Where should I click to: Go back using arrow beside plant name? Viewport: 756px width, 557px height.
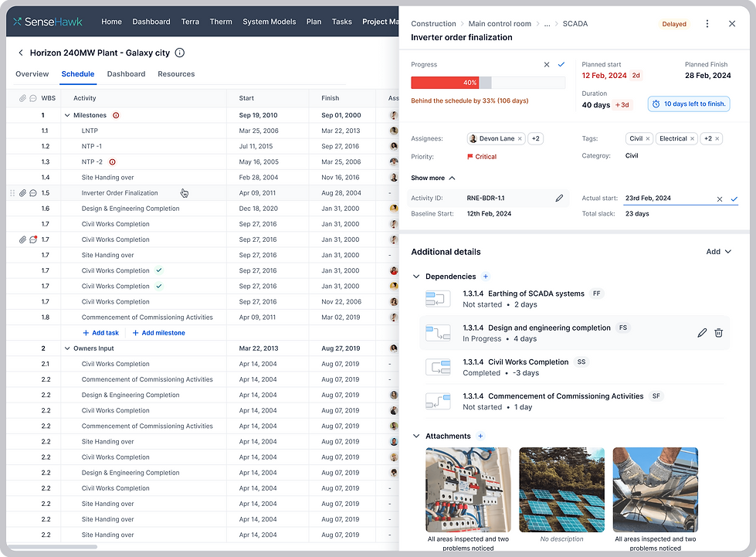pyautogui.click(x=21, y=53)
